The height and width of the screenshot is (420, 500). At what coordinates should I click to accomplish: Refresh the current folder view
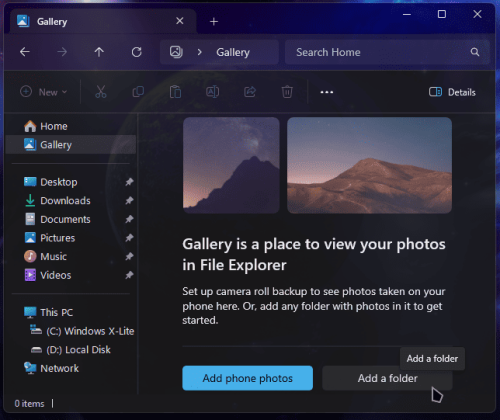pyautogui.click(x=137, y=52)
